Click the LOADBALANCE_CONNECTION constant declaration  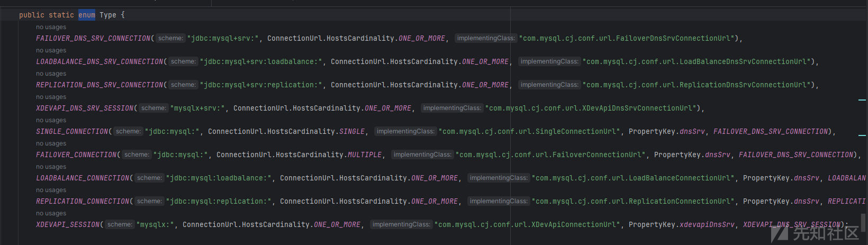pos(83,178)
